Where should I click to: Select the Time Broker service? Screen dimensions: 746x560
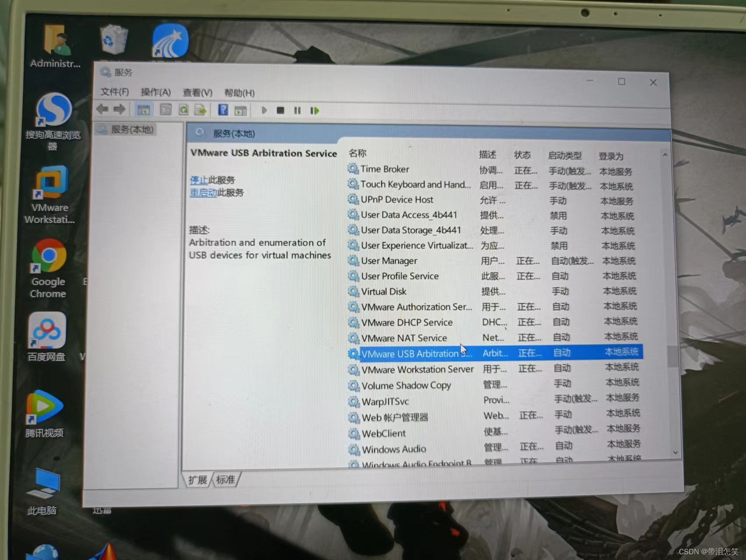tap(490, 170)
